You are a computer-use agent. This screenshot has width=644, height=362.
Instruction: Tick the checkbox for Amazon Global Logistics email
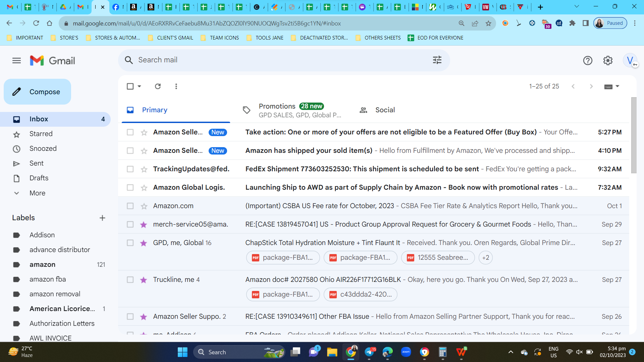pos(130,188)
